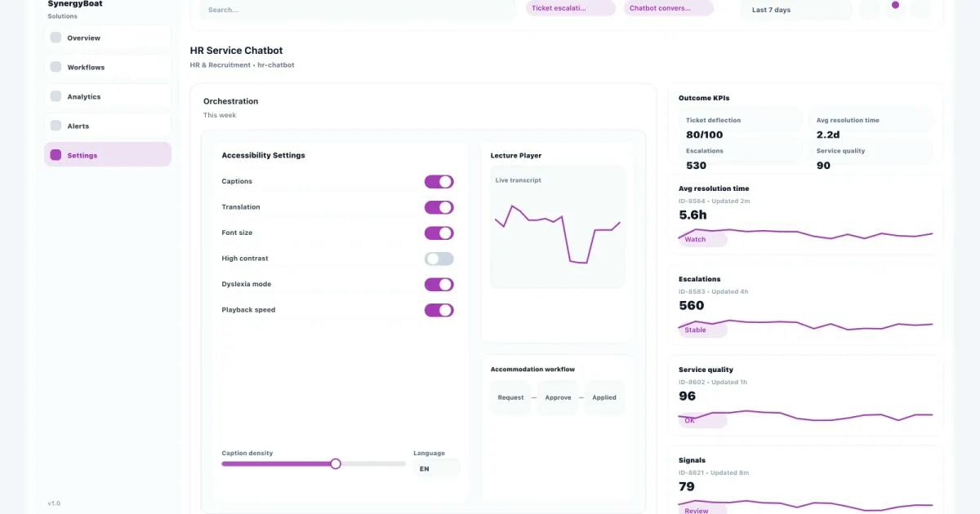The height and width of the screenshot is (514, 980).
Task: Click the Stable status badge
Action: (702, 330)
